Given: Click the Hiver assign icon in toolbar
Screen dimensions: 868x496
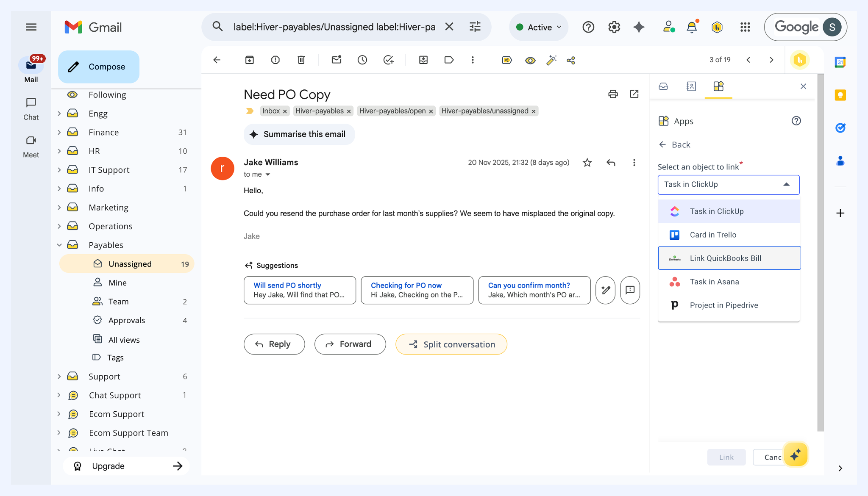Looking at the screenshot, I should tap(507, 60).
